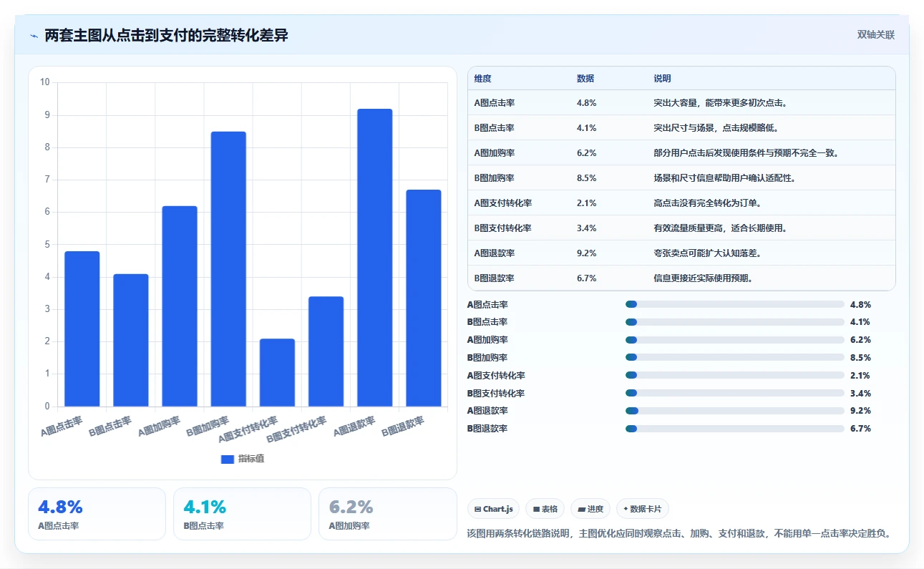Select the B图加购率 table row label
The height and width of the screenshot is (569, 924).
click(495, 178)
